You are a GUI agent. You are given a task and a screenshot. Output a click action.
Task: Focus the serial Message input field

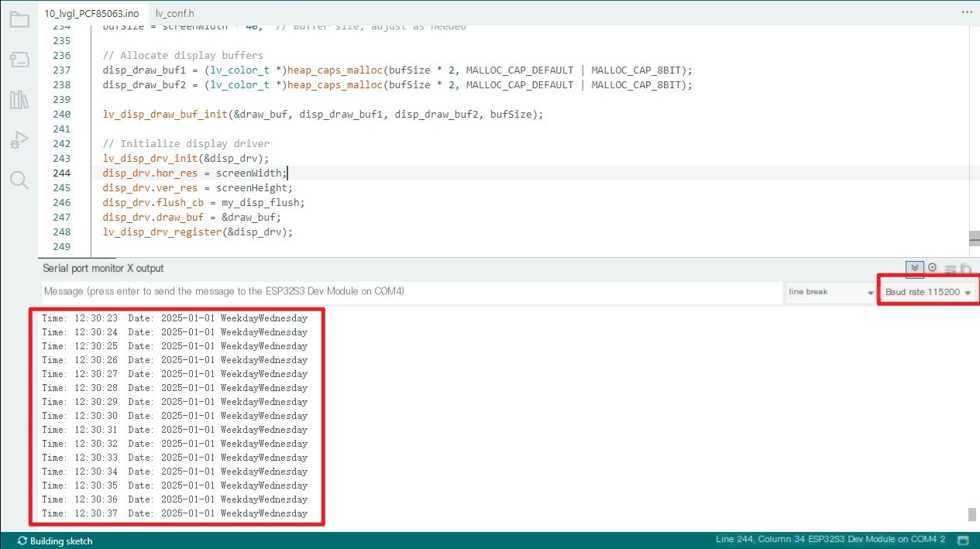(x=411, y=292)
